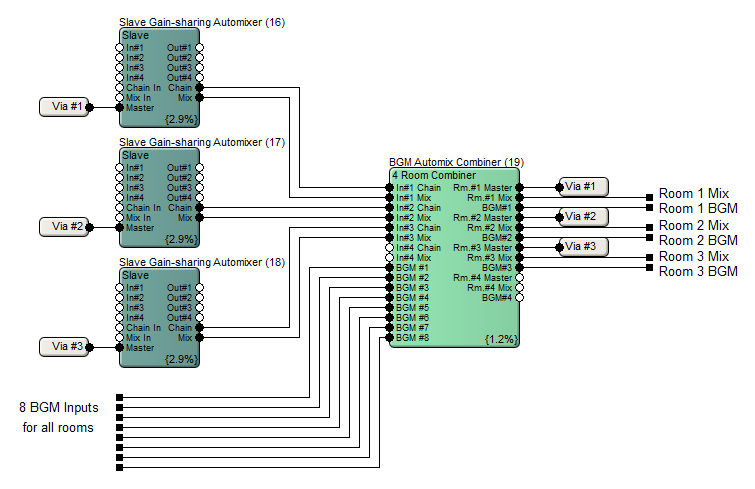Image resolution: width=755 pixels, height=489 pixels.
Task: Click In#3 input node on Automixer (17)
Action: pyautogui.click(x=119, y=188)
